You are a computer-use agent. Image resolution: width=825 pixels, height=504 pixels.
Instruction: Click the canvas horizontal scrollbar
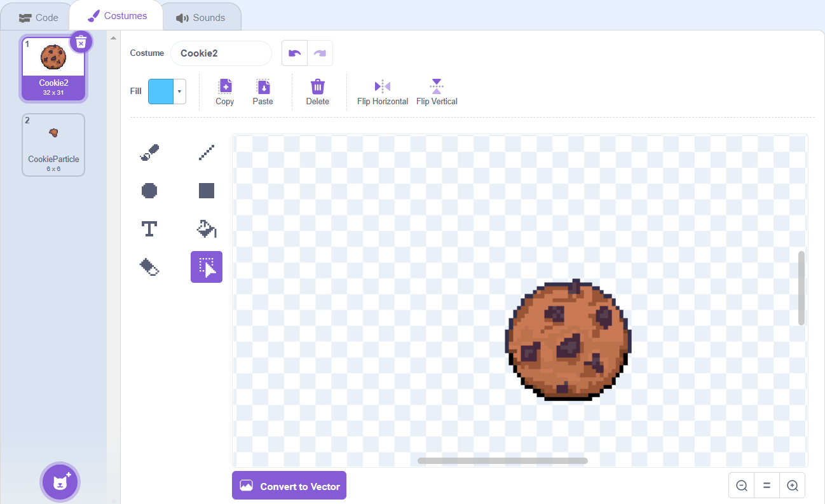point(503,461)
